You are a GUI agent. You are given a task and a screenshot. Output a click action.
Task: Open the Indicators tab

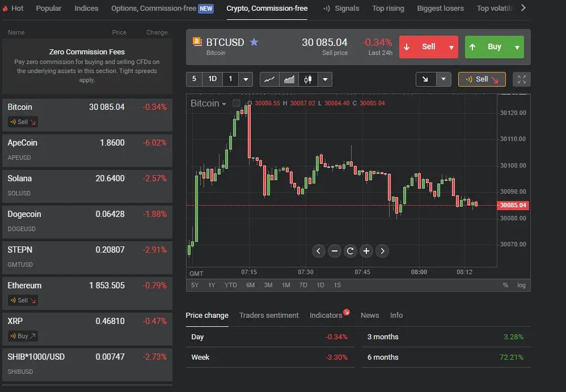(x=326, y=315)
